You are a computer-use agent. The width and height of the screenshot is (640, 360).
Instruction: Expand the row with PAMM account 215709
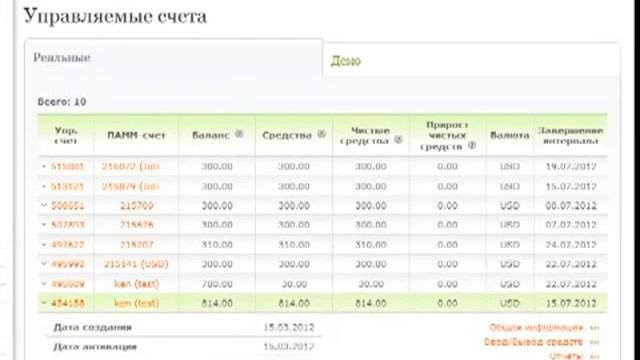pos(44,205)
